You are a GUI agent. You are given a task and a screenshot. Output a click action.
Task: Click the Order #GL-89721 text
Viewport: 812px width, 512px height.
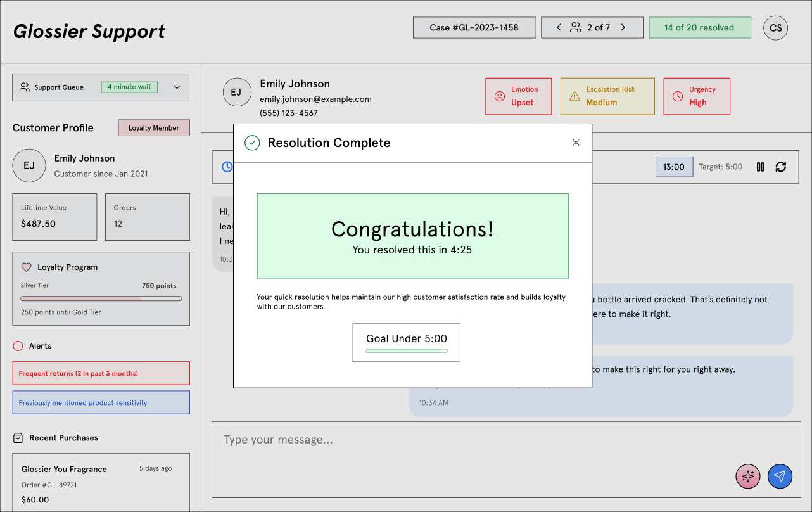click(49, 485)
